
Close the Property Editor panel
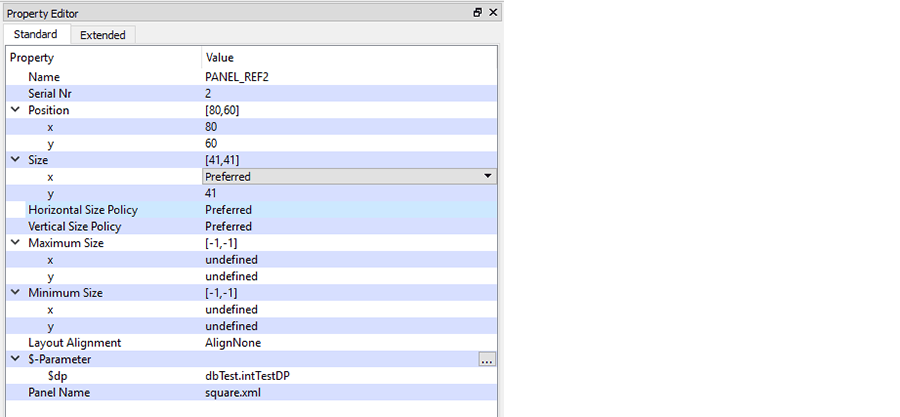tap(493, 13)
